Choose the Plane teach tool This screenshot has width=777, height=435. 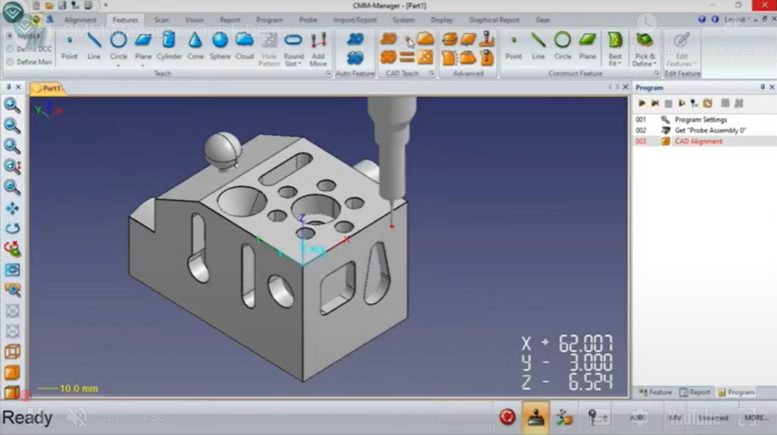point(143,46)
